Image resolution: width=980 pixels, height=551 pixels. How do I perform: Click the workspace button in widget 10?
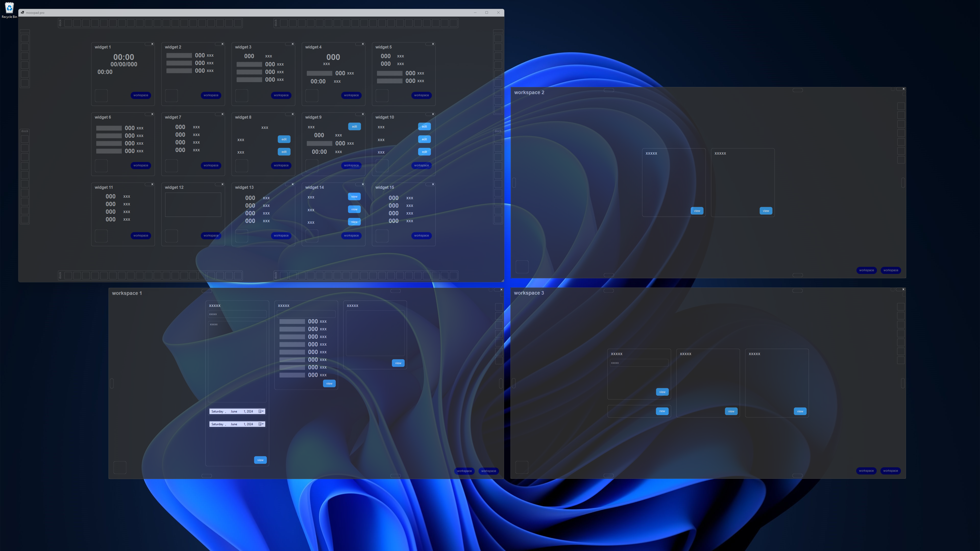click(421, 165)
